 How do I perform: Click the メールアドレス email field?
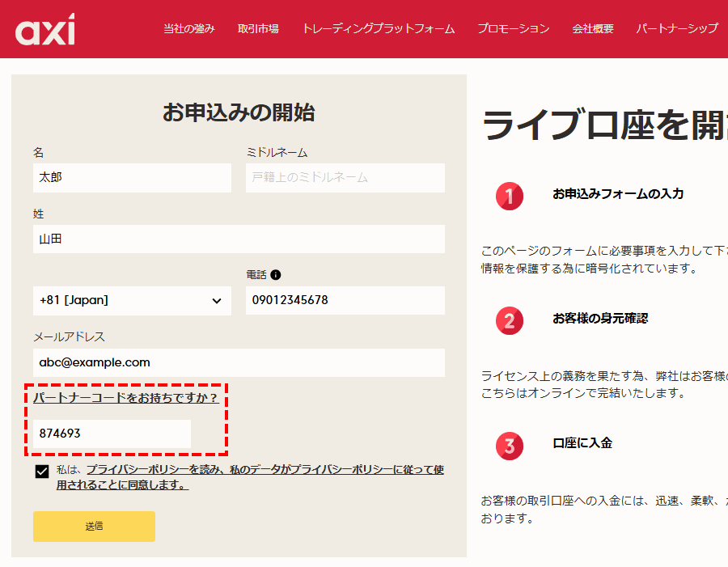(239, 362)
